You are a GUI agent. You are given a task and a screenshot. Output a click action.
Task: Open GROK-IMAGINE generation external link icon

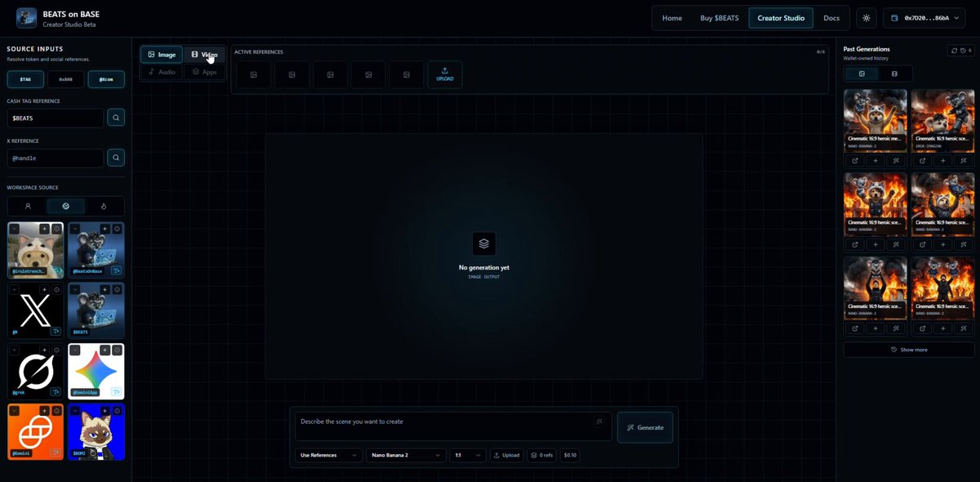point(921,161)
